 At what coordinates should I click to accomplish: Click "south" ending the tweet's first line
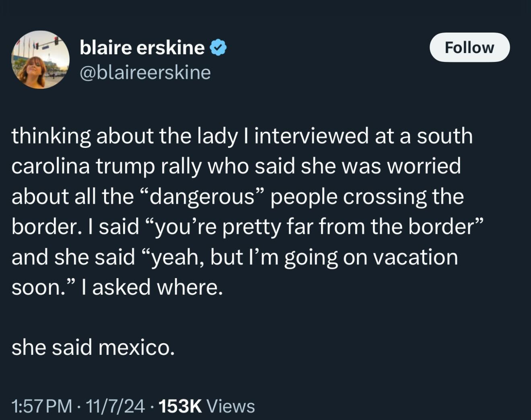(x=445, y=136)
